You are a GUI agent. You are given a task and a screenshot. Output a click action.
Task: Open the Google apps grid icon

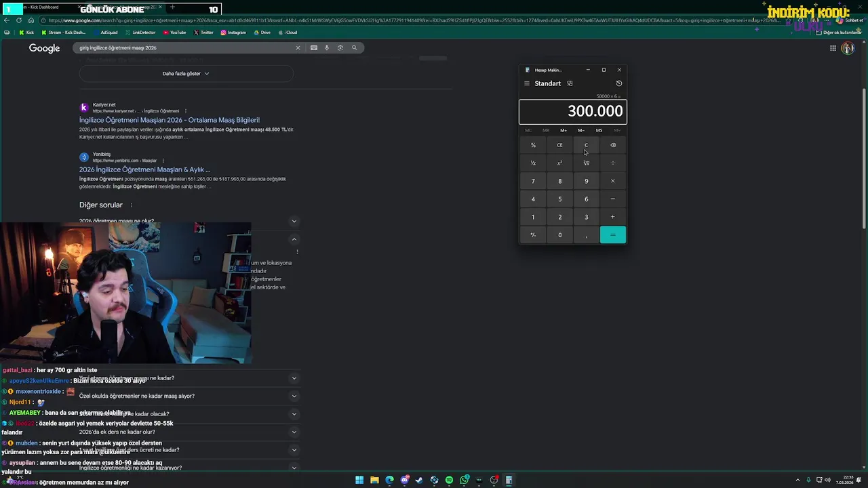click(x=833, y=48)
